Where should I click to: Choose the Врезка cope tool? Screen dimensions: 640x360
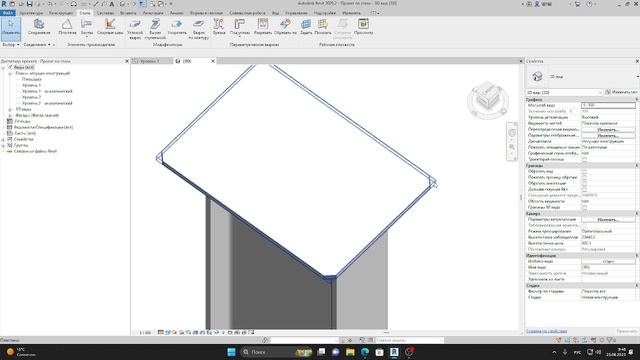(219, 27)
